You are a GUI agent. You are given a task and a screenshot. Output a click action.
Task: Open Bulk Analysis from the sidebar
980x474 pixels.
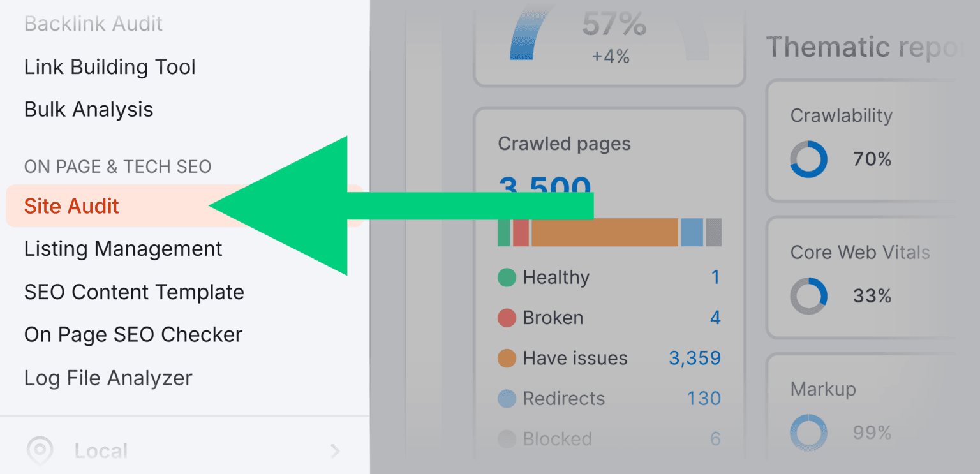pyautogui.click(x=89, y=109)
